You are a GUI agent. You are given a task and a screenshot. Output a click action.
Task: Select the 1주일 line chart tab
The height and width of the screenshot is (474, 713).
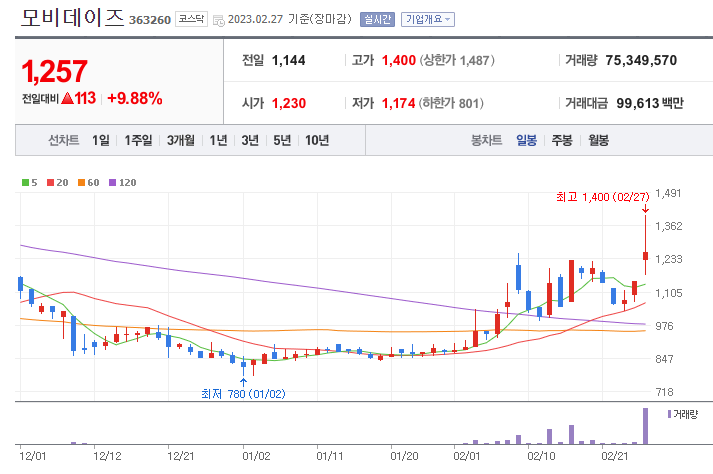pos(138,140)
